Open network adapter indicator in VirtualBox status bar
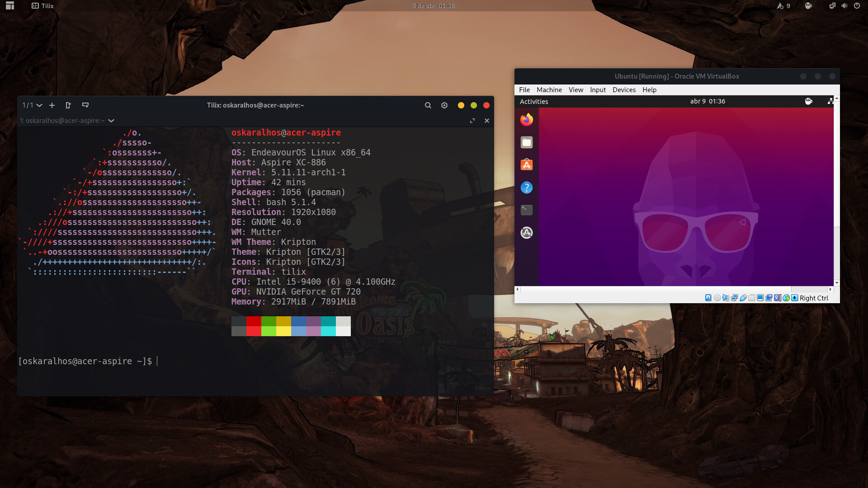The image size is (868, 488). [x=734, y=298]
